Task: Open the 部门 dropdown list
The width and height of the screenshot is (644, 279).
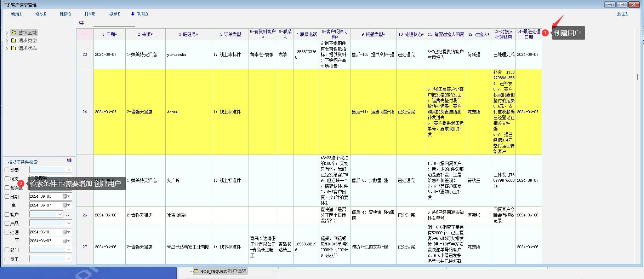Action: tap(69, 250)
